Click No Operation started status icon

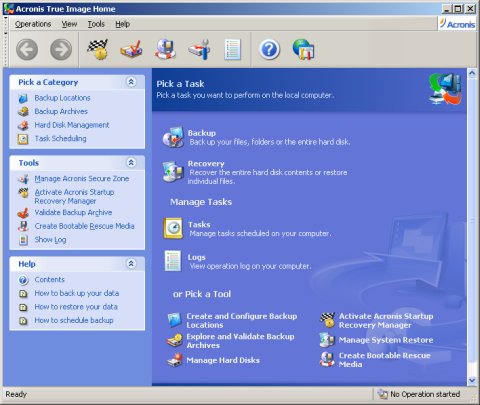pyautogui.click(x=382, y=394)
